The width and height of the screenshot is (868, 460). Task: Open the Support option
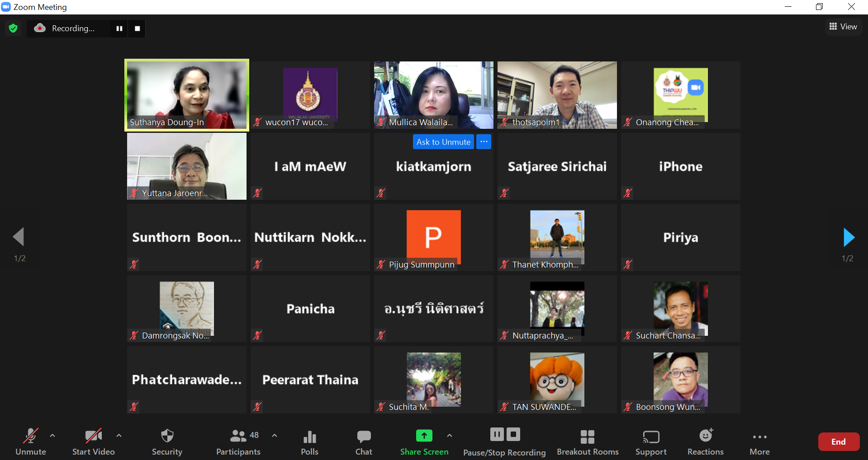(651, 442)
